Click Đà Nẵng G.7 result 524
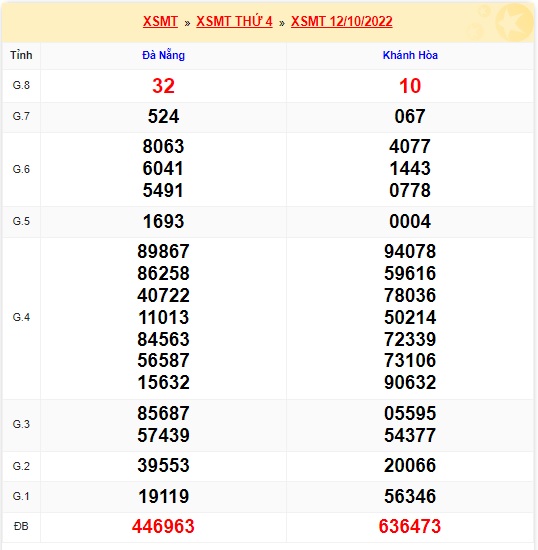This screenshot has height=550, width=538. 163,116
